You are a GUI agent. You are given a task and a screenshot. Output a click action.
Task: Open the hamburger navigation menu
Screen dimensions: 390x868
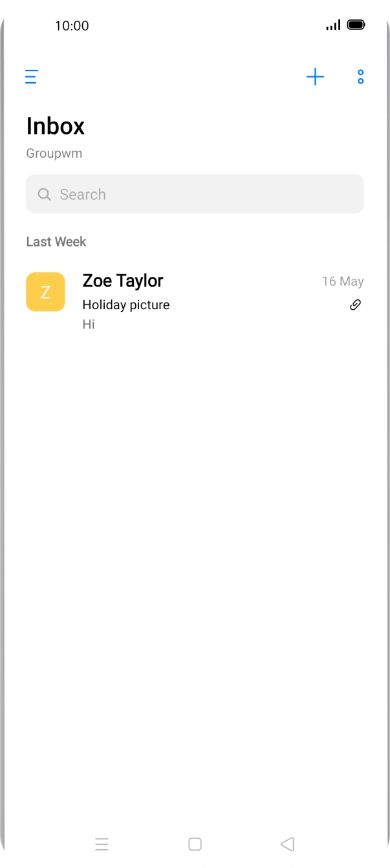tap(32, 77)
